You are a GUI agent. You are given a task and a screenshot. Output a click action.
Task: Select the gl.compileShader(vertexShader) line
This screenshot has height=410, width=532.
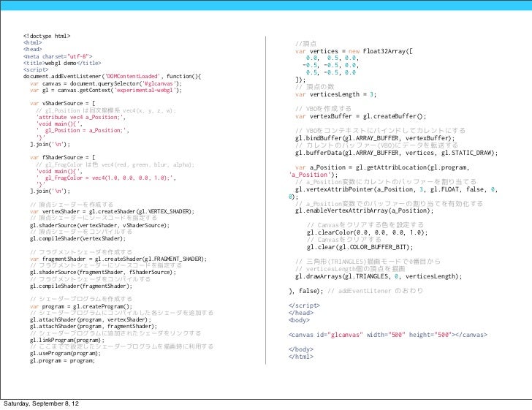tap(77, 238)
